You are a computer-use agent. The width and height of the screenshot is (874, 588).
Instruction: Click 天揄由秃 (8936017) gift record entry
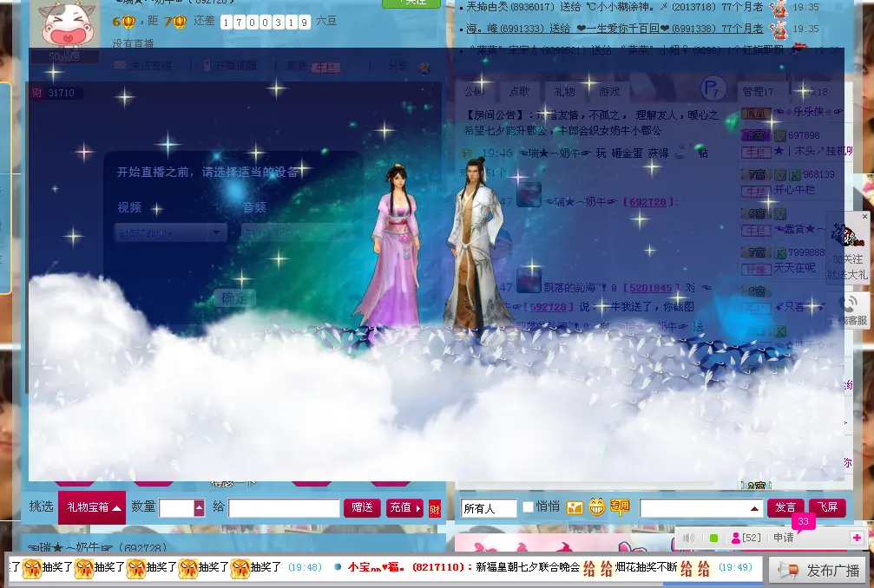614,7
